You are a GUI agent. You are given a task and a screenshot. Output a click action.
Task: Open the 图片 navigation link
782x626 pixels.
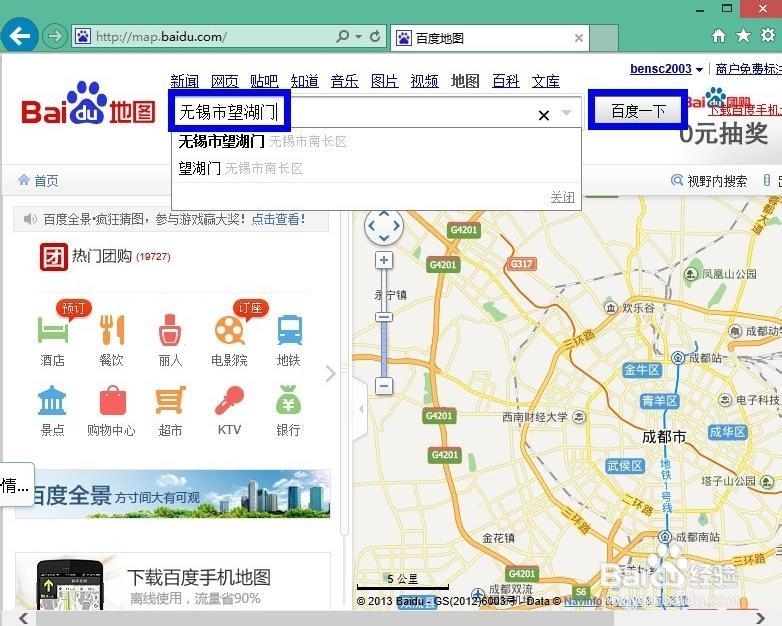pos(385,81)
